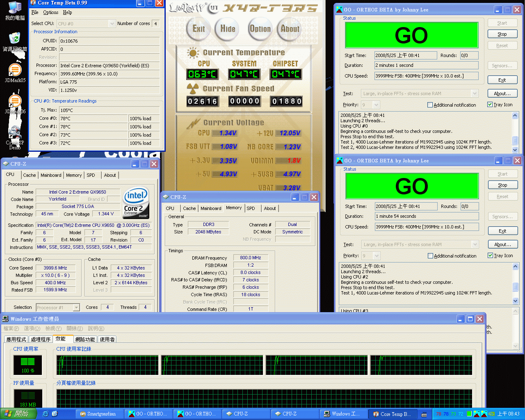
Task: Toggle the Tray Icon checkbox in the lower ORTHOS window
Action: pos(490,256)
